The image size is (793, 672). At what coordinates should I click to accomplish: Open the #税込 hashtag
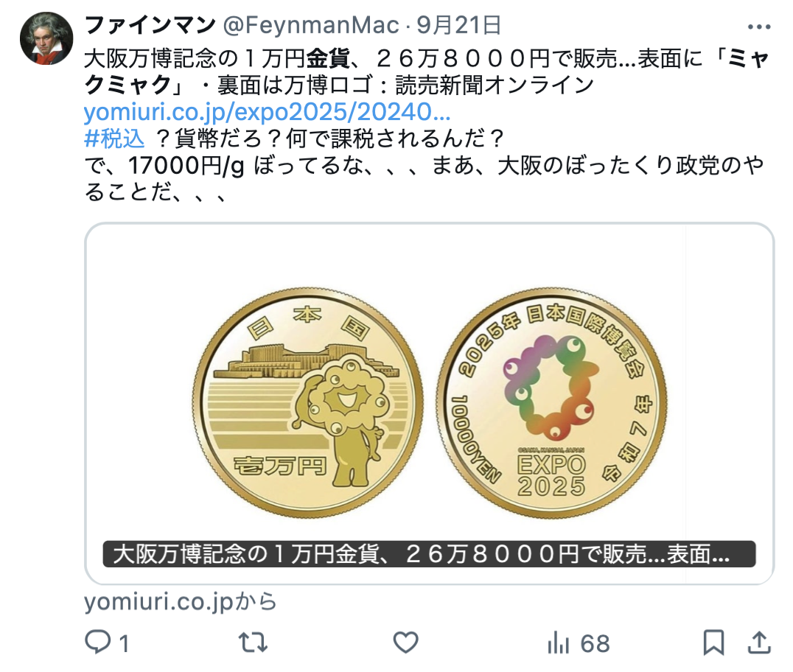(x=115, y=139)
